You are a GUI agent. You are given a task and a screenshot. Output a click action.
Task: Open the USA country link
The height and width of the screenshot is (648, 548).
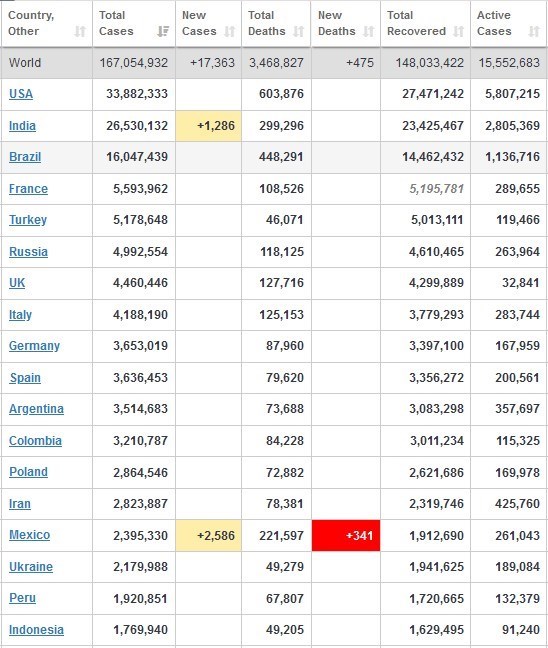21,94
